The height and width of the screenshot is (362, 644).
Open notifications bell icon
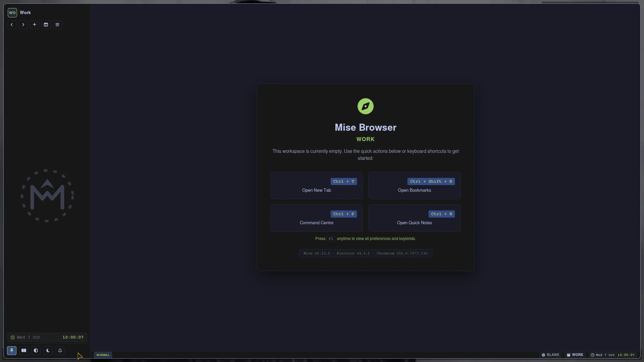pos(60,351)
